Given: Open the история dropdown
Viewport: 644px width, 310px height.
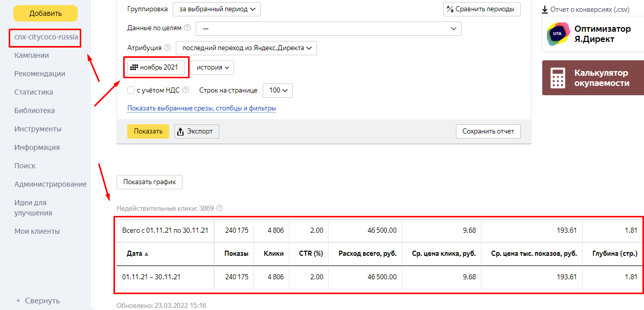Looking at the screenshot, I should point(212,68).
